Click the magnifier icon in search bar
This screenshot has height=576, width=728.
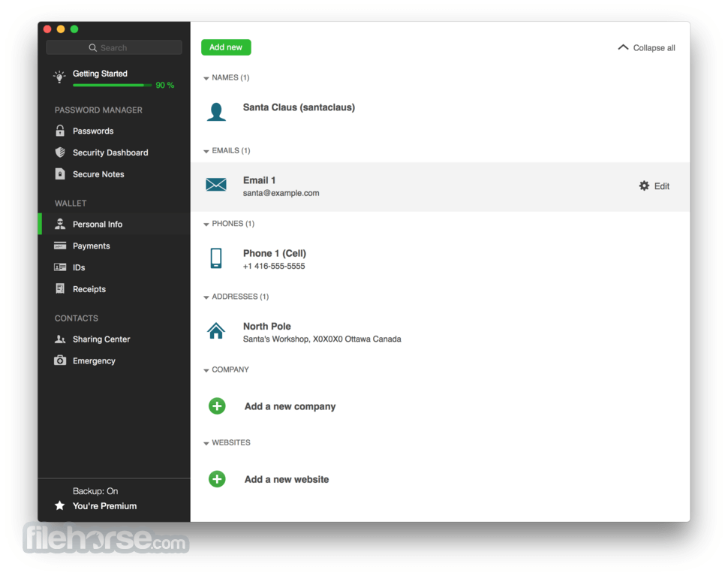[93, 48]
